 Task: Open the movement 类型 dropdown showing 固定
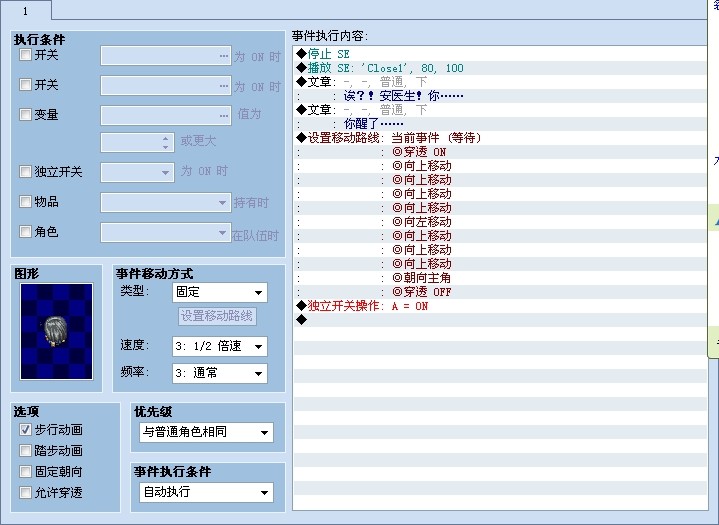point(220,293)
